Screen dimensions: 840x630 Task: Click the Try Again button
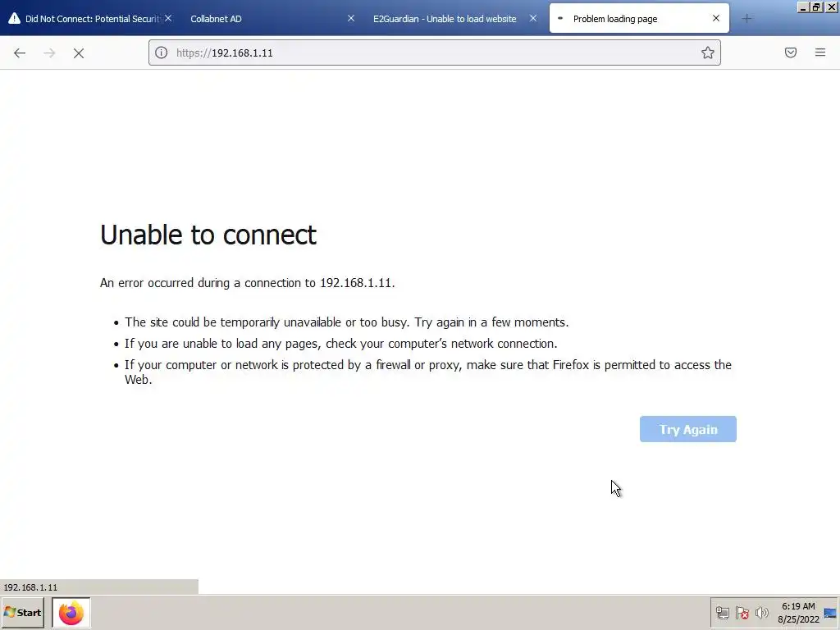(x=688, y=429)
